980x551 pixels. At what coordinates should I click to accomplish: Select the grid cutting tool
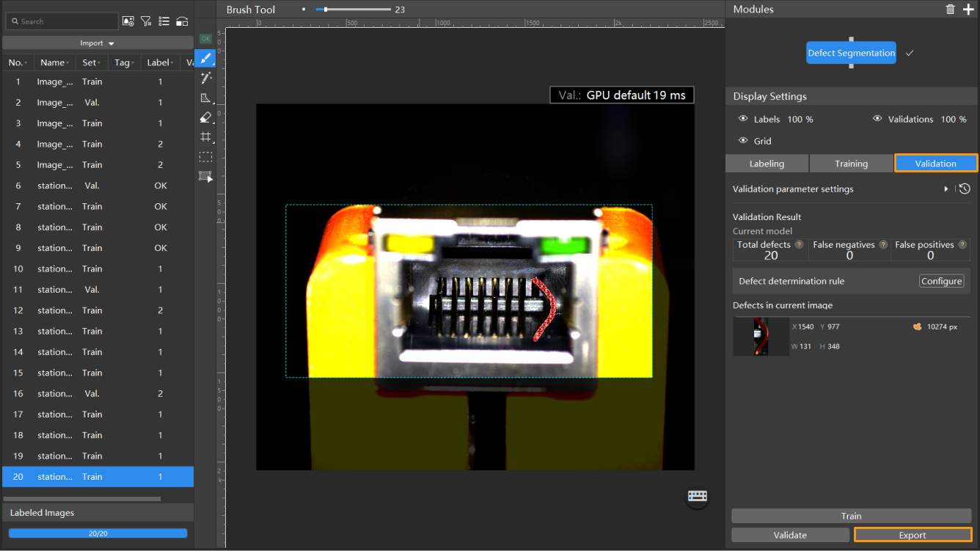click(x=205, y=137)
